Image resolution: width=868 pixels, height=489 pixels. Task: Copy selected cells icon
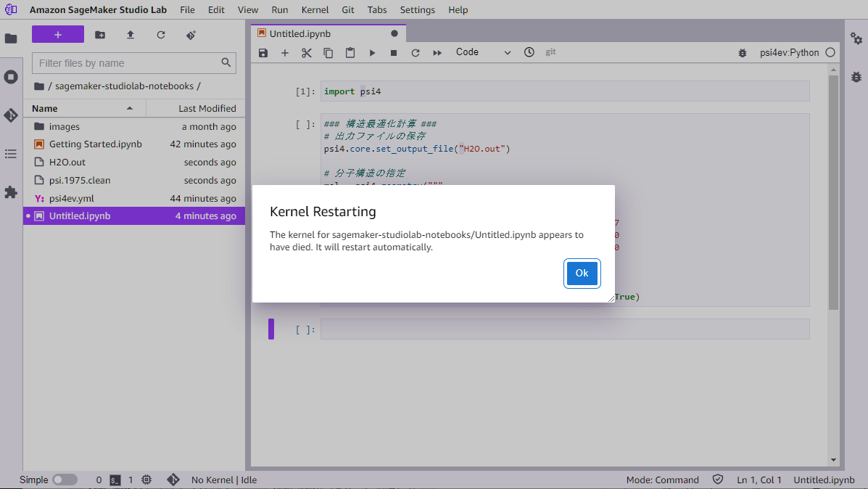(328, 53)
